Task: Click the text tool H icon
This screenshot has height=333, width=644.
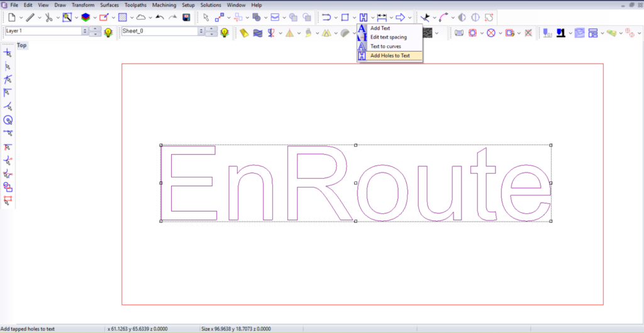Action: click(363, 18)
